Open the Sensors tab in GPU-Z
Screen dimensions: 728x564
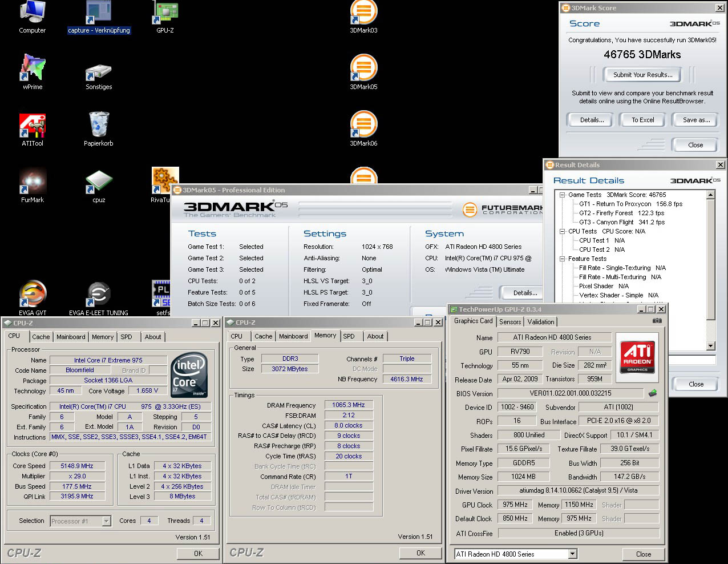coord(510,322)
